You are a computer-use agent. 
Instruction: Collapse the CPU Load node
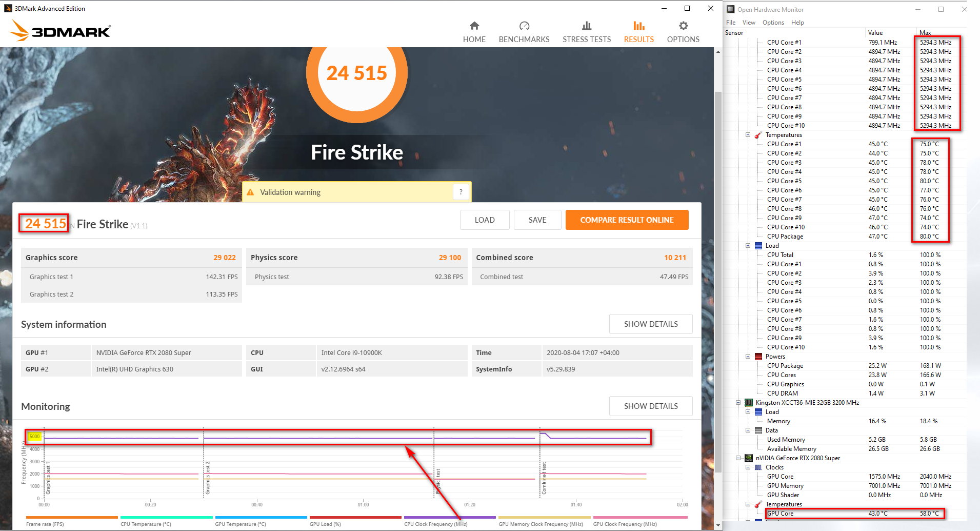pyautogui.click(x=748, y=246)
